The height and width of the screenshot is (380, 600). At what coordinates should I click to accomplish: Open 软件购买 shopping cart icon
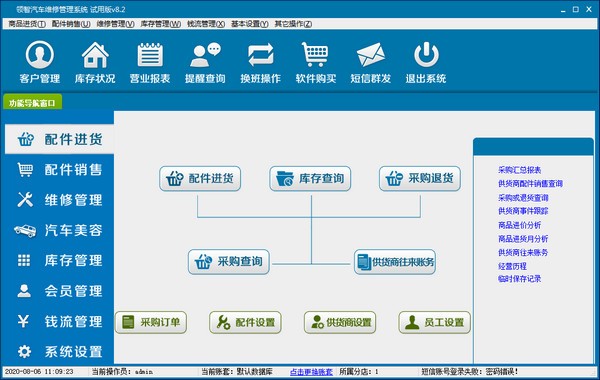316,63
